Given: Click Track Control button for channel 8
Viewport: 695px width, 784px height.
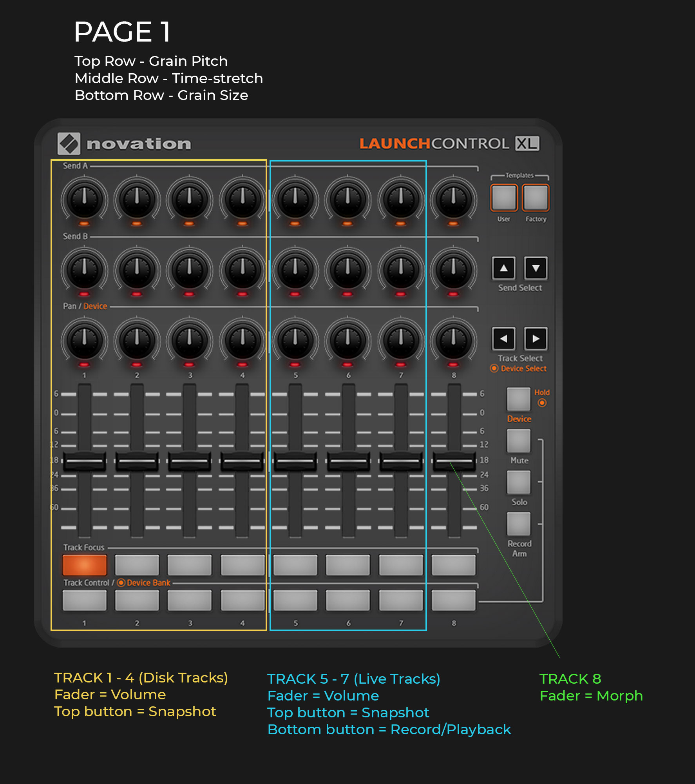Looking at the screenshot, I should click(454, 600).
